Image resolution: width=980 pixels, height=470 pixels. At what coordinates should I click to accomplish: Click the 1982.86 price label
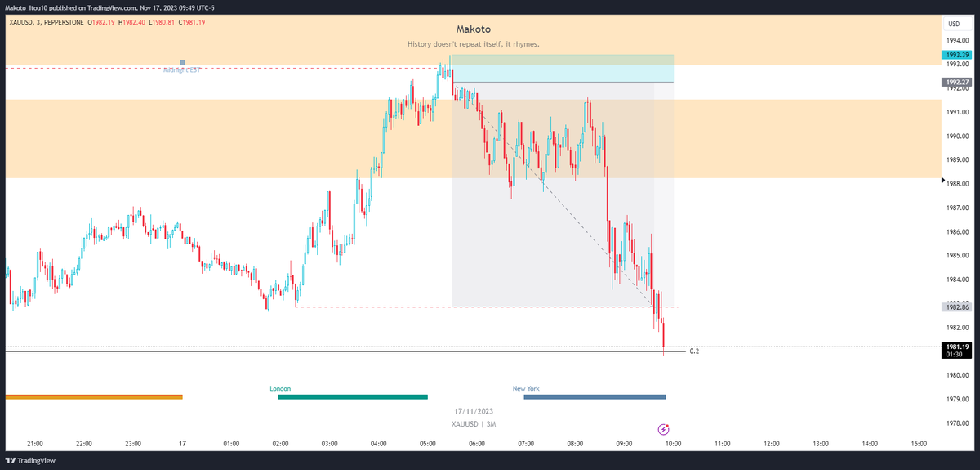coord(955,307)
